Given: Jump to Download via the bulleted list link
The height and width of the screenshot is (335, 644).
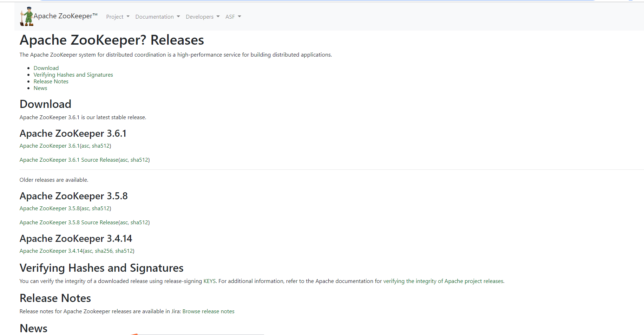Looking at the screenshot, I should point(46,68).
